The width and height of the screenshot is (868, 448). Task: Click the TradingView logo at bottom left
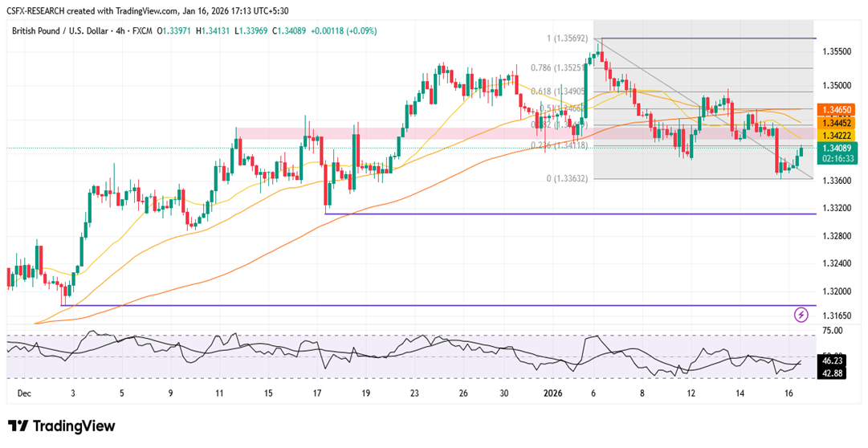click(62, 426)
